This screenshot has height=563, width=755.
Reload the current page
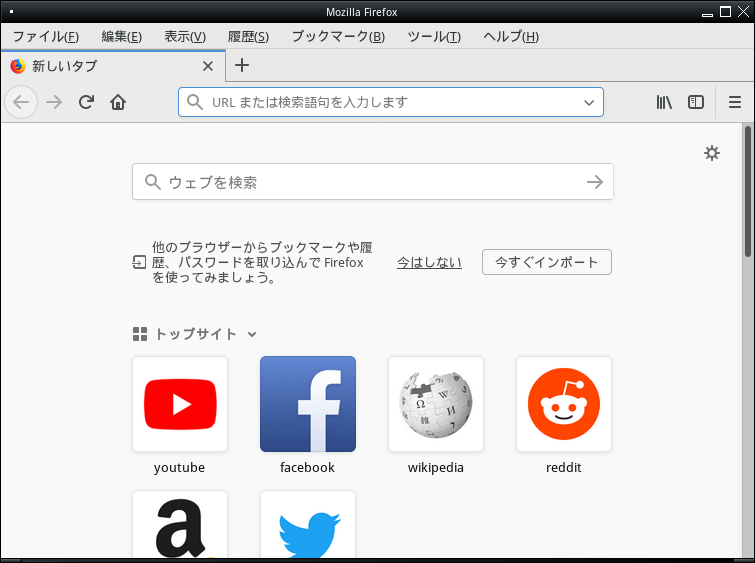(x=86, y=102)
